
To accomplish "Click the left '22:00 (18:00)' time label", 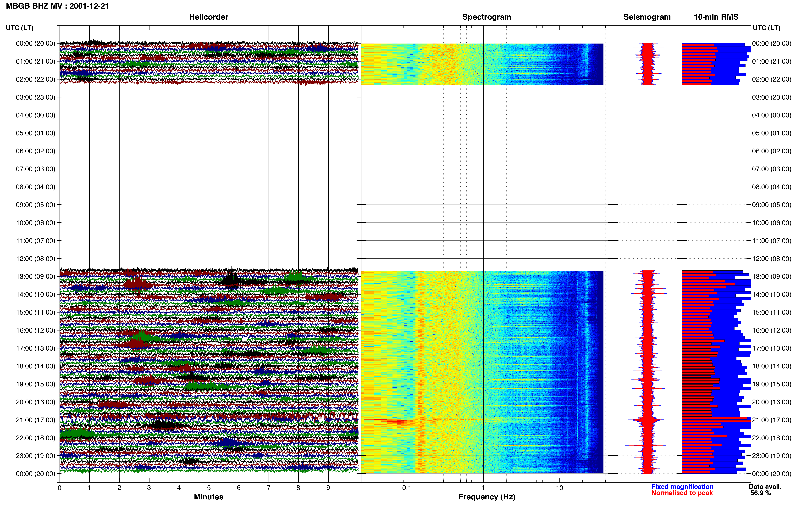I will (36, 438).
